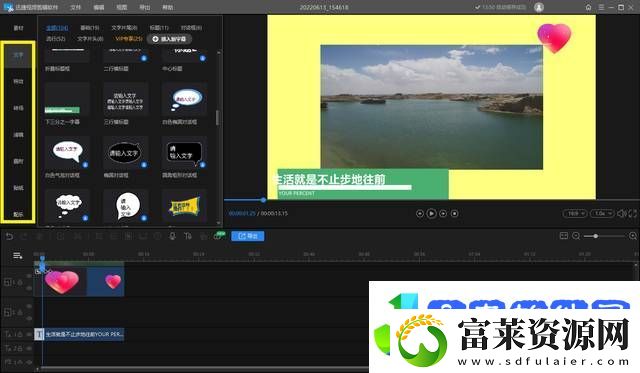Select the text clip containing YOUR PER...

point(80,334)
